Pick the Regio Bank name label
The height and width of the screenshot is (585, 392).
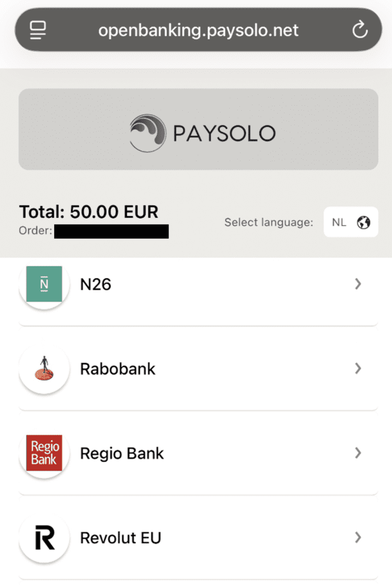point(122,454)
